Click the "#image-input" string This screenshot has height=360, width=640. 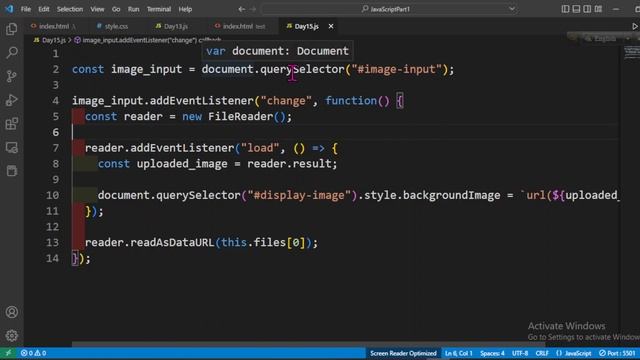pyautogui.click(x=396, y=69)
